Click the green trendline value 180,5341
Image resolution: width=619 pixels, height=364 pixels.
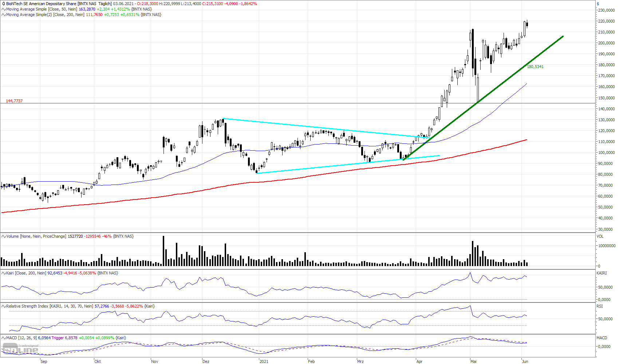535,67
